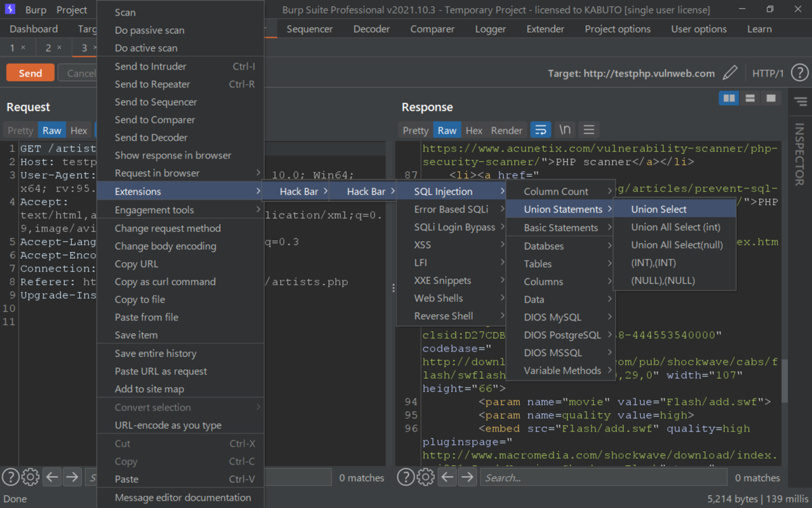Open request search help icon
The height and width of the screenshot is (508, 812).
[x=10, y=477]
